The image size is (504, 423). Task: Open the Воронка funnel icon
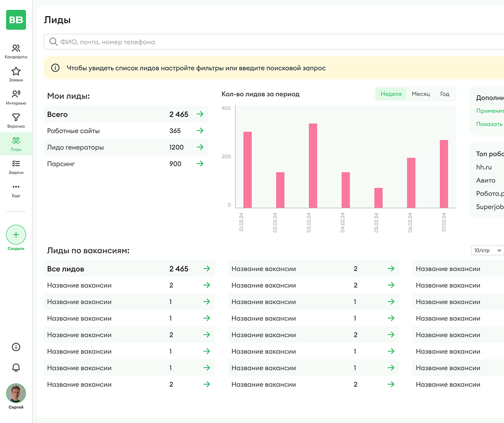(16, 117)
